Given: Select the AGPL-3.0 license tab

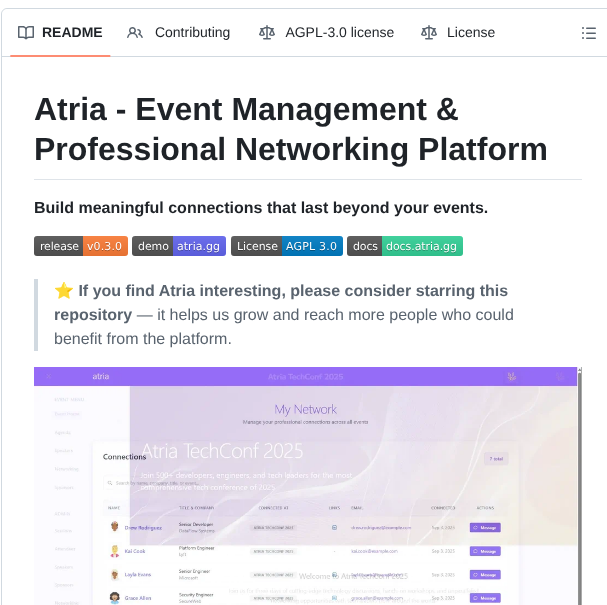Looking at the screenshot, I should click(339, 33).
